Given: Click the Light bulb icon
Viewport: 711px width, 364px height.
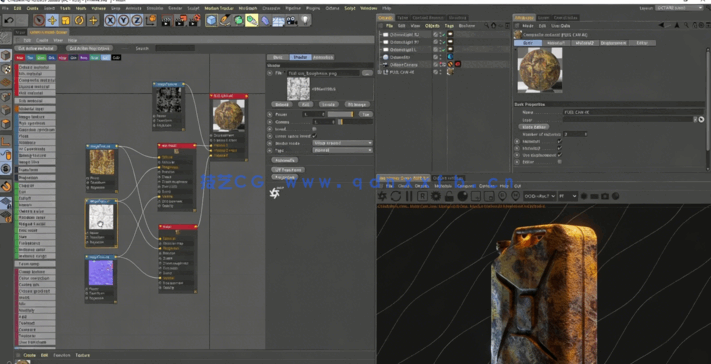Looking at the screenshot, I should click(x=305, y=20).
